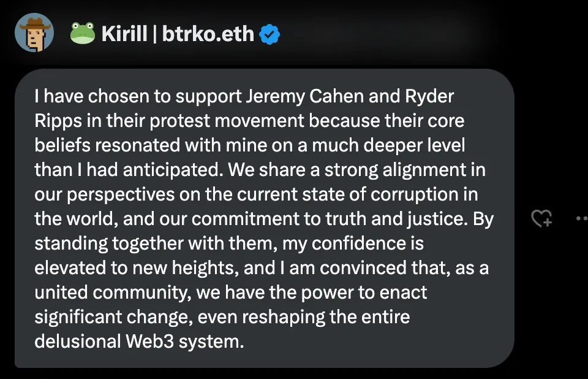
Task: Click the frog emoji beside the name
Action: click(82, 33)
